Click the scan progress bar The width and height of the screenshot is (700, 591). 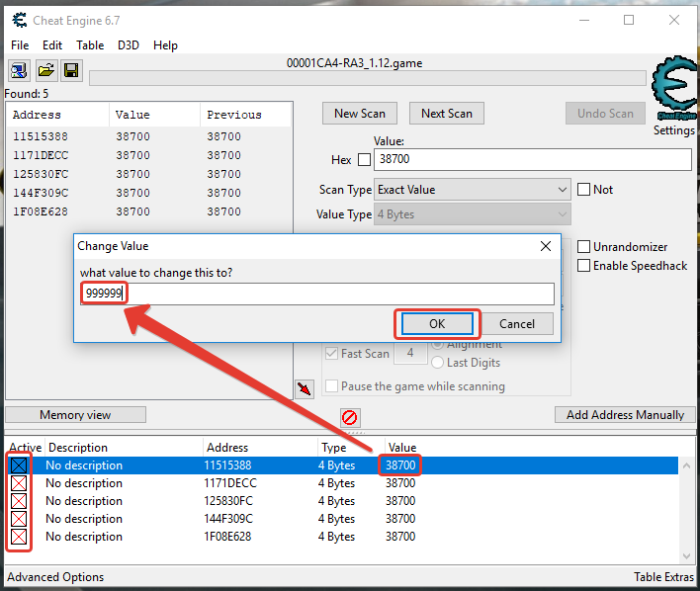(x=366, y=78)
